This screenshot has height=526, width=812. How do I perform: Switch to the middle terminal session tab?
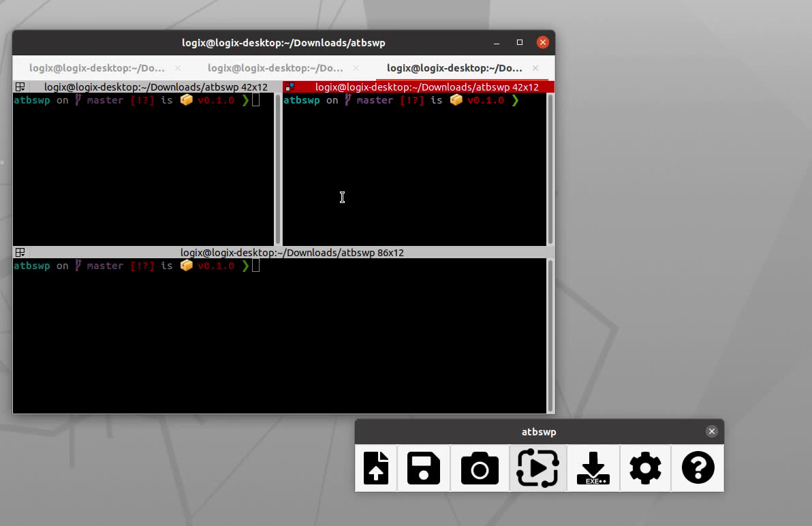275,68
